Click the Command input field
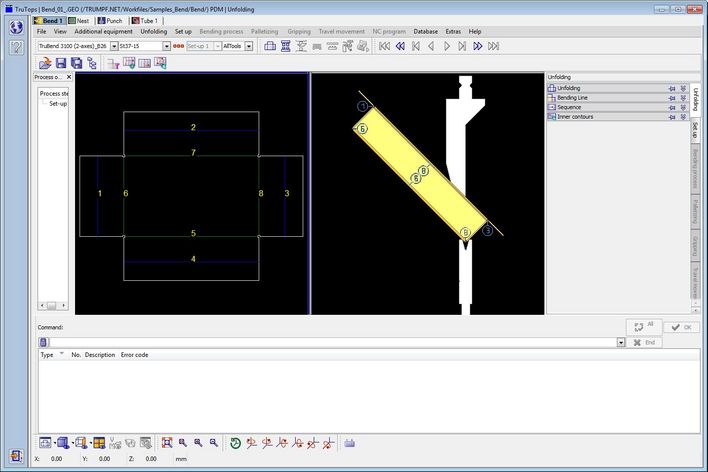 tap(330, 342)
